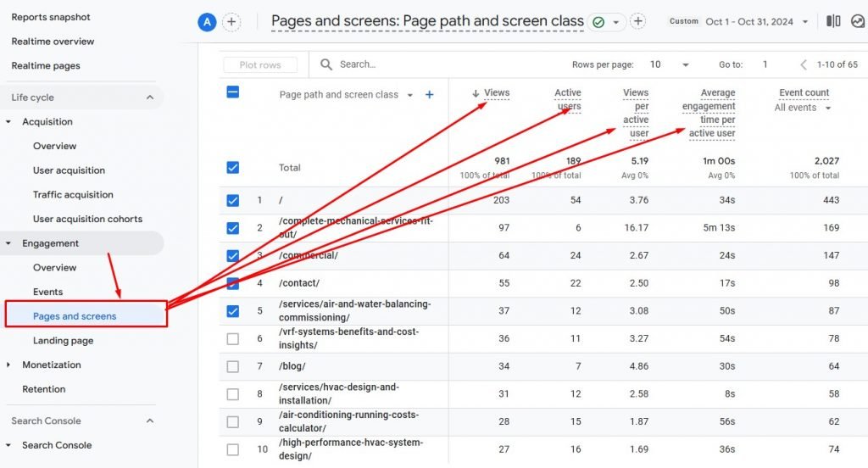Check the box for the high-performance-hvac-system-design row
868x468 pixels.
233,449
